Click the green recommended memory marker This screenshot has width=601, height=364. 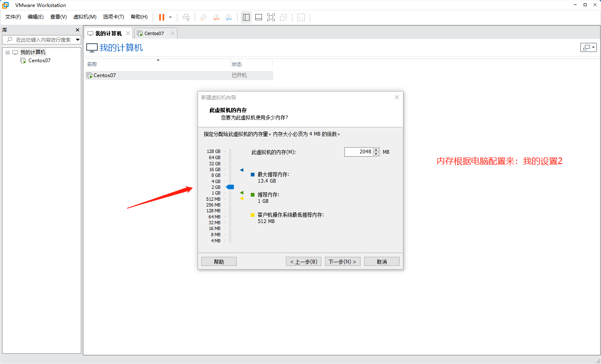click(242, 193)
